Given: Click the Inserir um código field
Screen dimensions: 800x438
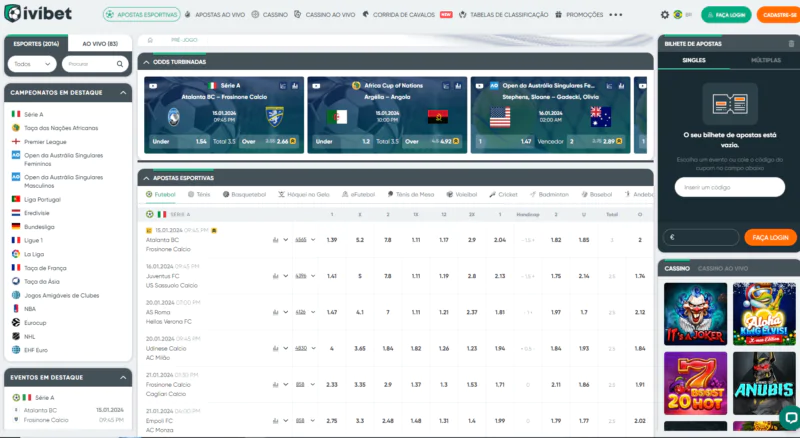Looking at the screenshot, I should (x=730, y=187).
